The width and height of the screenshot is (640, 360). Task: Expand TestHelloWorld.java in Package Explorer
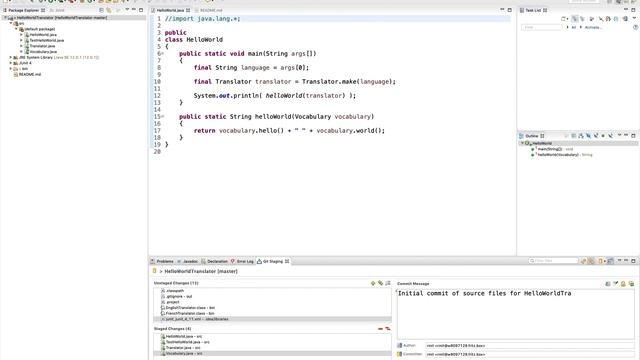pos(22,40)
